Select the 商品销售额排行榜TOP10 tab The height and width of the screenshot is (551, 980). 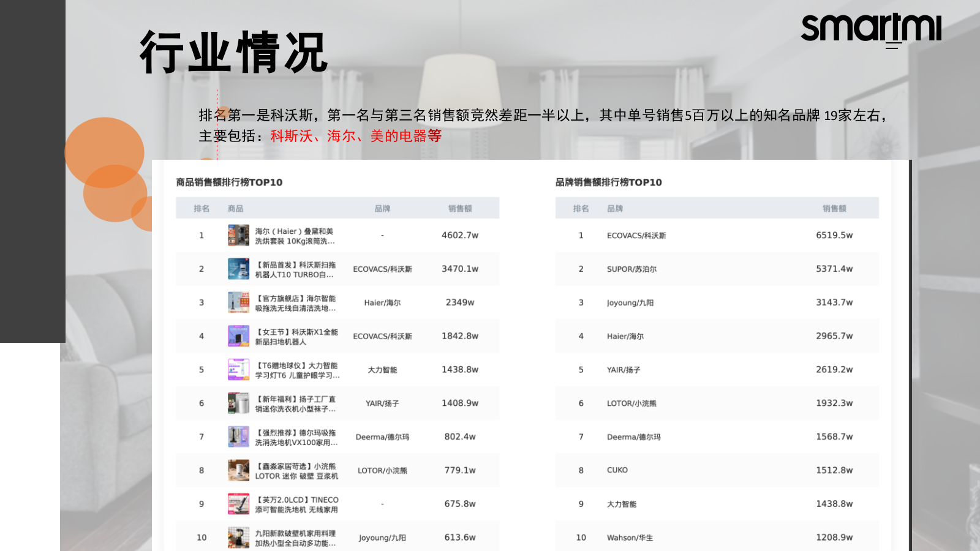pyautogui.click(x=228, y=182)
